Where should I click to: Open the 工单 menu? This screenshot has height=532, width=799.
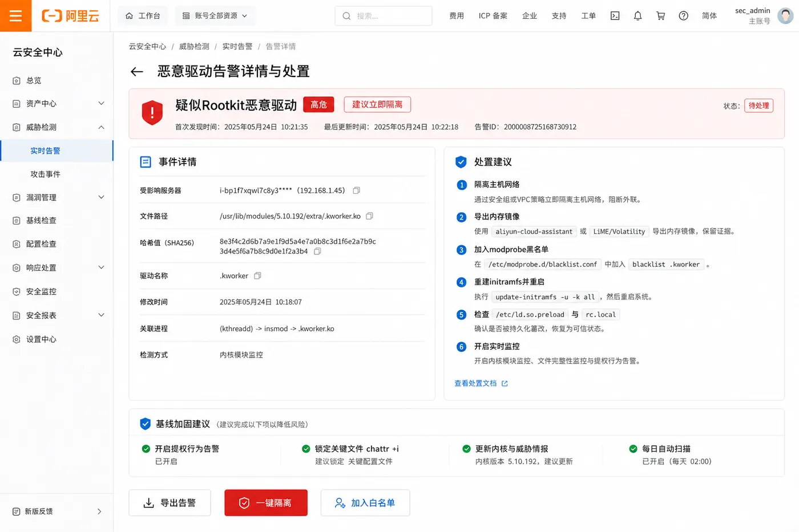tap(588, 16)
